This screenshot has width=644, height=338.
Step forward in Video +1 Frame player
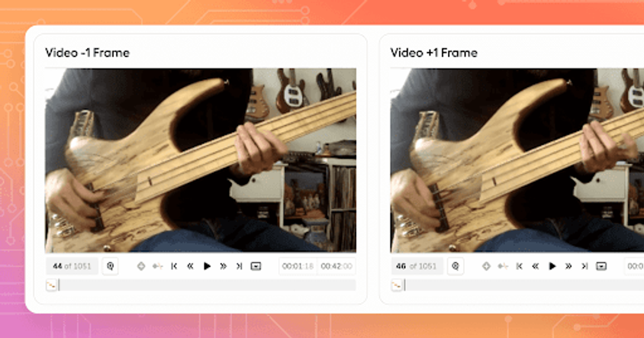[x=568, y=266]
